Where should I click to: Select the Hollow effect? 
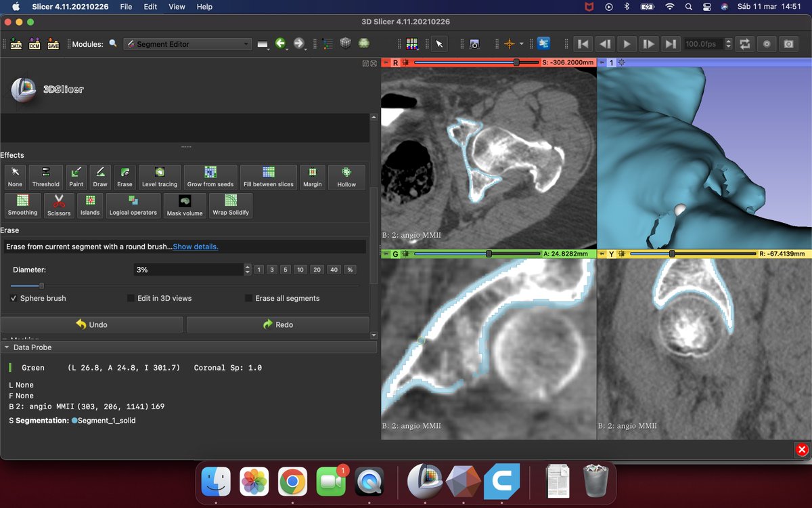coord(346,177)
